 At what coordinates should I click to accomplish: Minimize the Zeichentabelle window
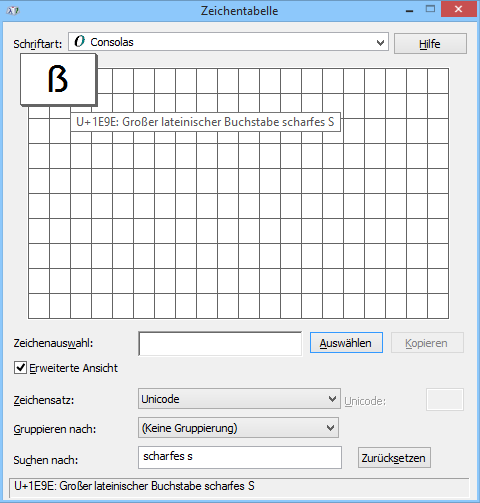(410, 10)
